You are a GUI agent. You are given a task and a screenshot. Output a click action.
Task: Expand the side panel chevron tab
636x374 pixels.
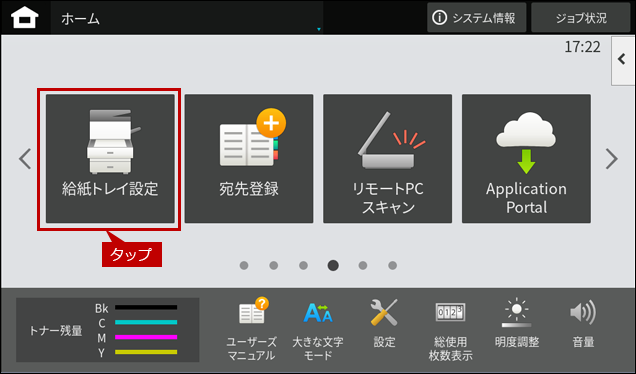pyautogui.click(x=623, y=60)
